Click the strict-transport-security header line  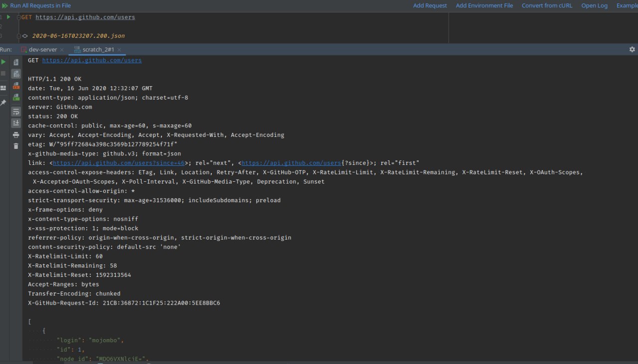click(x=155, y=200)
